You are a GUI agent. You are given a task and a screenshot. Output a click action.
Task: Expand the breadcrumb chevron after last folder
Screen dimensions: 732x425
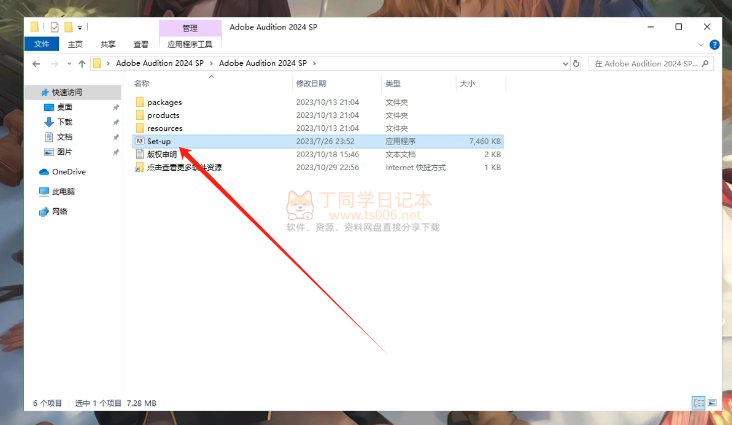(314, 63)
